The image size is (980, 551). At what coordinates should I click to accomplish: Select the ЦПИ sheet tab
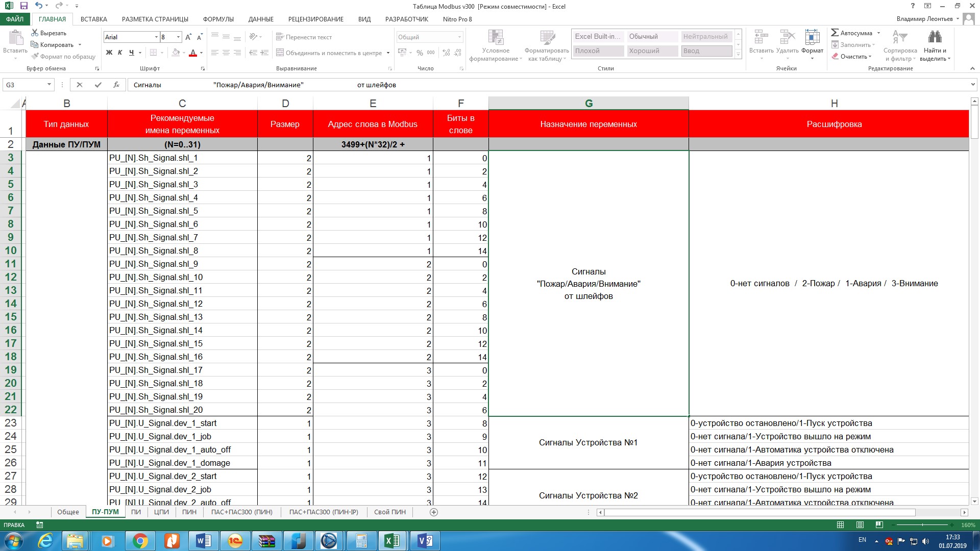point(161,512)
